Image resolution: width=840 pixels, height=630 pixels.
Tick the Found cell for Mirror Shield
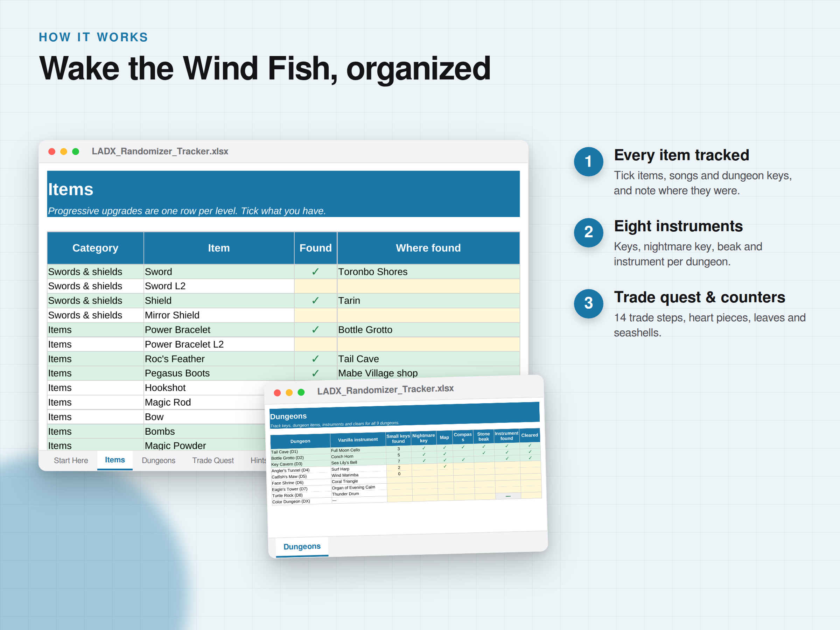click(315, 315)
